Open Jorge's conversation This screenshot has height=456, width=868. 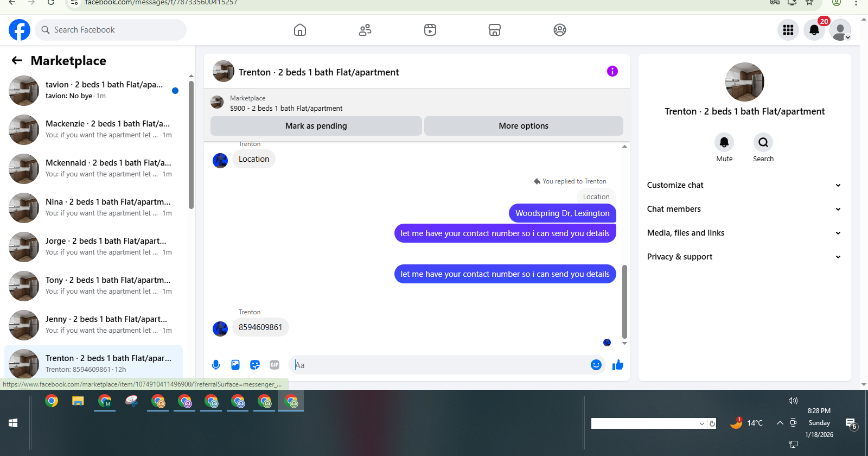click(x=94, y=247)
